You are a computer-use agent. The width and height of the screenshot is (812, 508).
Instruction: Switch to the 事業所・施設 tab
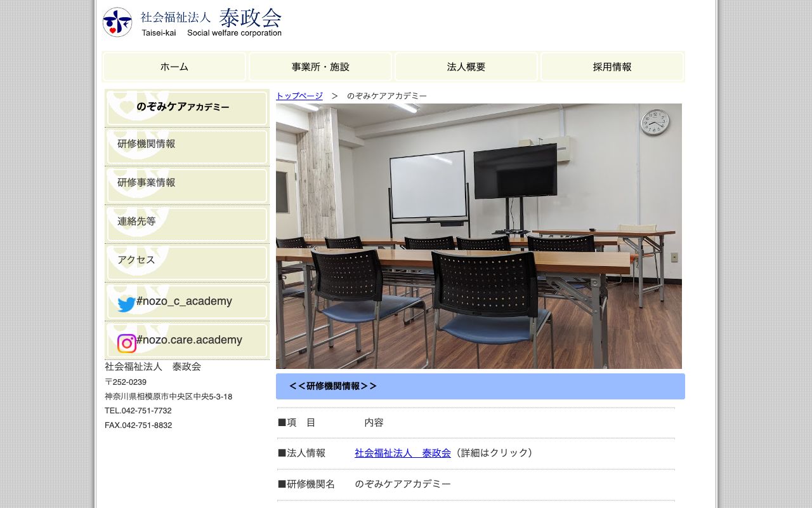click(320, 67)
